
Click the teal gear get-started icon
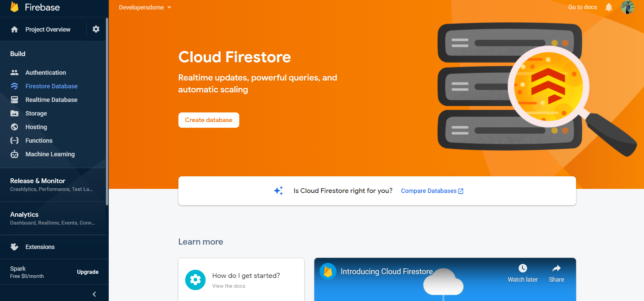pyautogui.click(x=195, y=280)
